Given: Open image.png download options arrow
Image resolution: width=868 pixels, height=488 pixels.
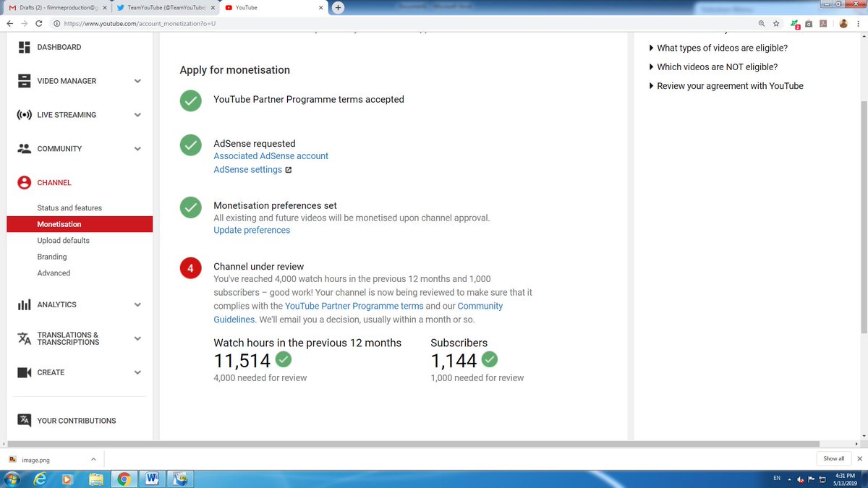Looking at the screenshot, I should 93,459.
